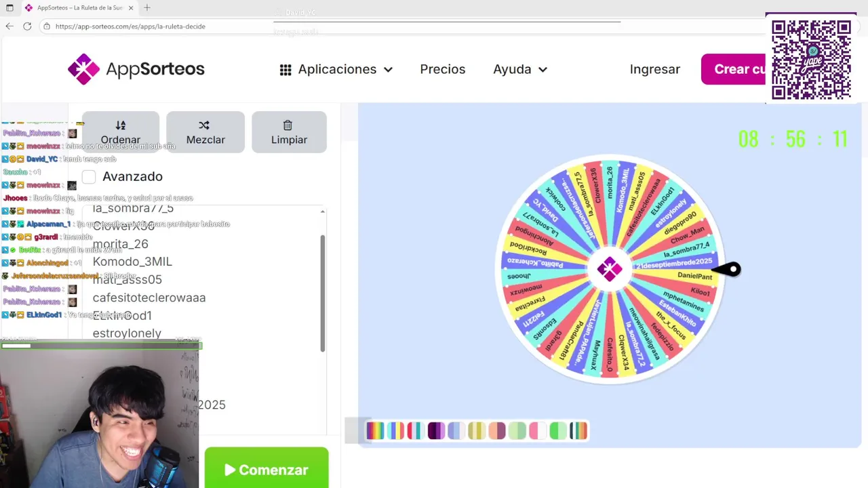Click the site info lock icon
The image size is (868, 488).
coord(46,26)
